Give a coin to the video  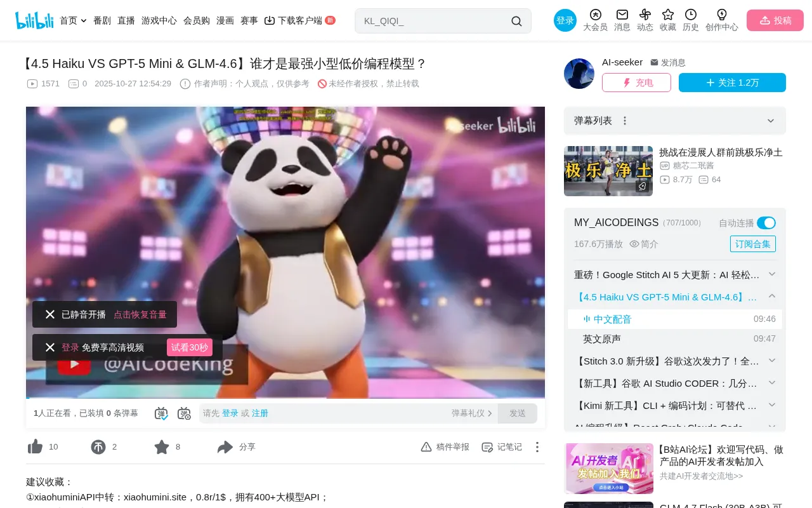(x=98, y=447)
